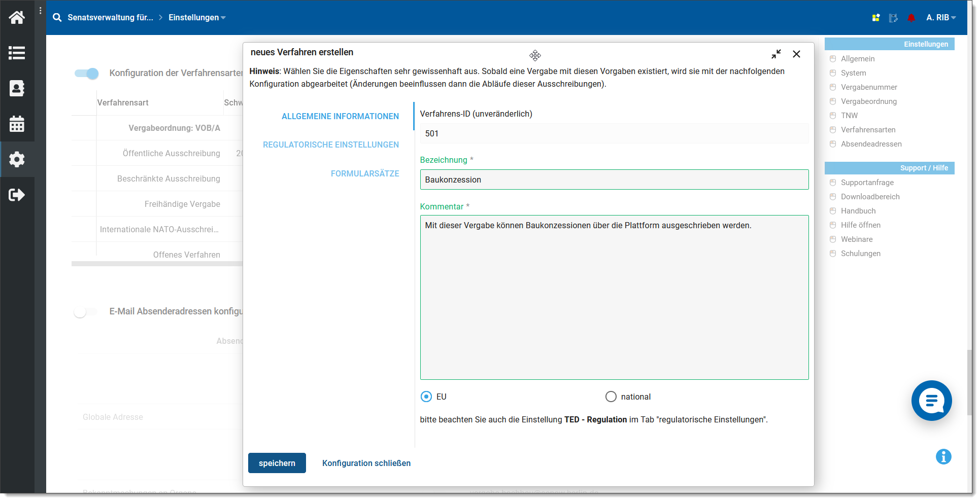This screenshot has height=501, width=980.
Task: Open the calendar sidebar icon
Action: tap(17, 124)
